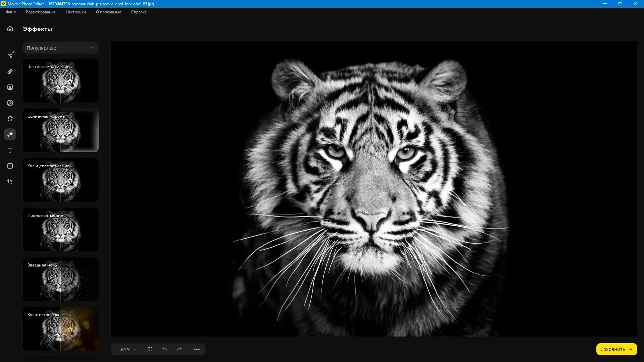Select the Crop tool in sidebar

[x=10, y=181]
